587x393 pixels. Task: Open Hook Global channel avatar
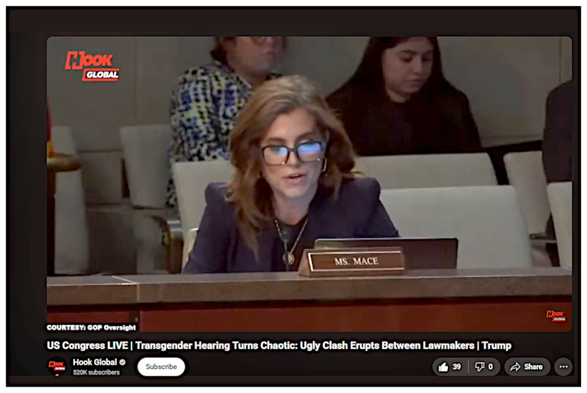click(57, 366)
